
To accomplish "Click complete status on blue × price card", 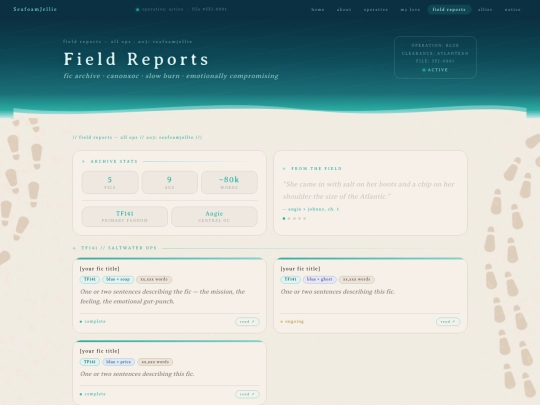I will tap(93, 394).
